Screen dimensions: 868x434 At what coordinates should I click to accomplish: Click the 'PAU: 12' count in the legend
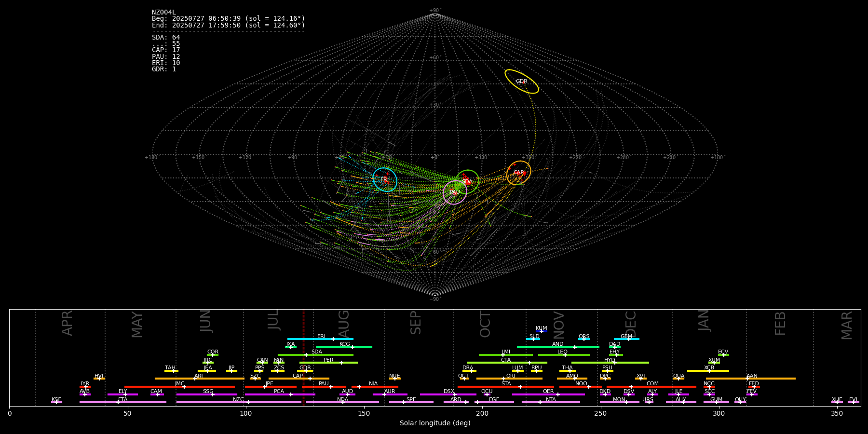(166, 56)
